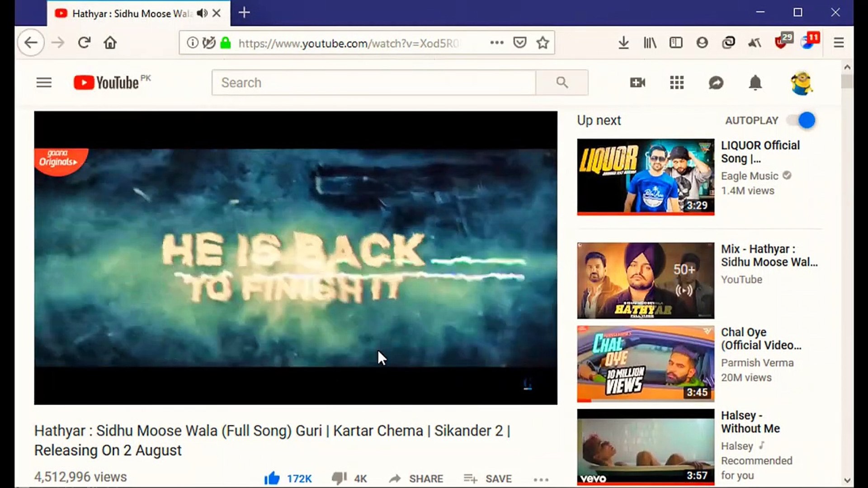Save page to Pocket
Screen dimensions: 868x488
(x=520, y=42)
